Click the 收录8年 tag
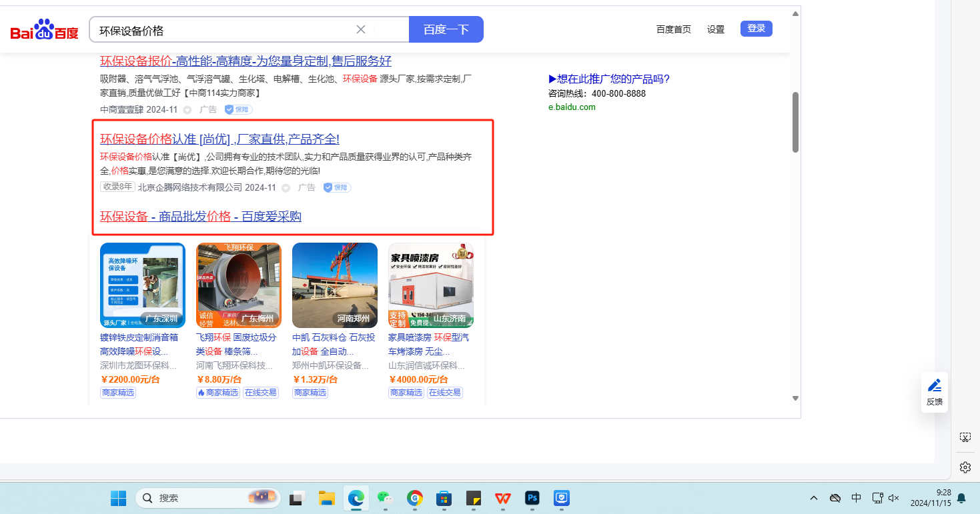Screen dimensions: 980x514 [117, 187]
